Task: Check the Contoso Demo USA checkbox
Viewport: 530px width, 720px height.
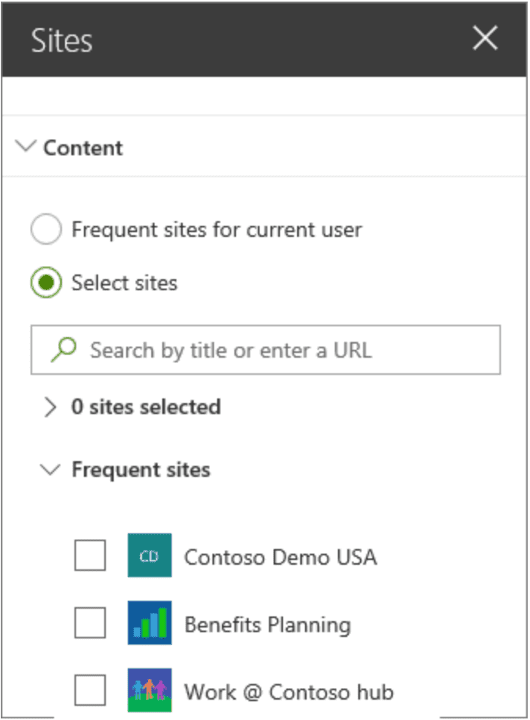Action: [90, 555]
